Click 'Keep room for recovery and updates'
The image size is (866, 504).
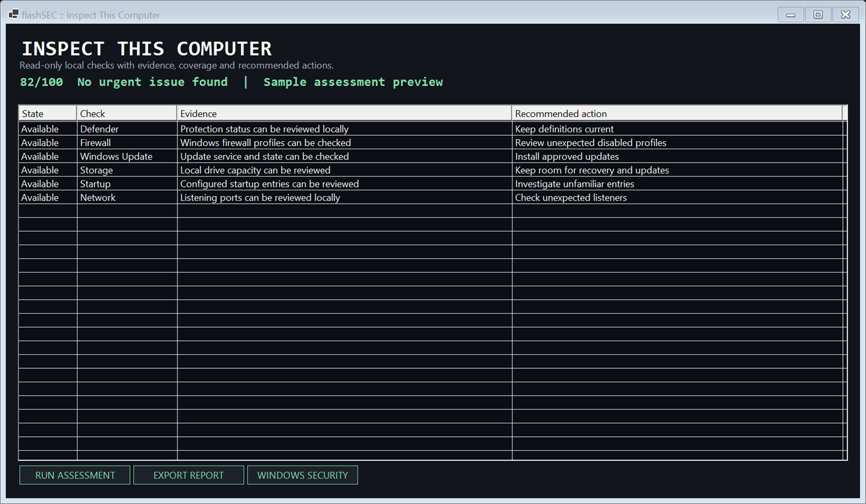[x=592, y=170]
